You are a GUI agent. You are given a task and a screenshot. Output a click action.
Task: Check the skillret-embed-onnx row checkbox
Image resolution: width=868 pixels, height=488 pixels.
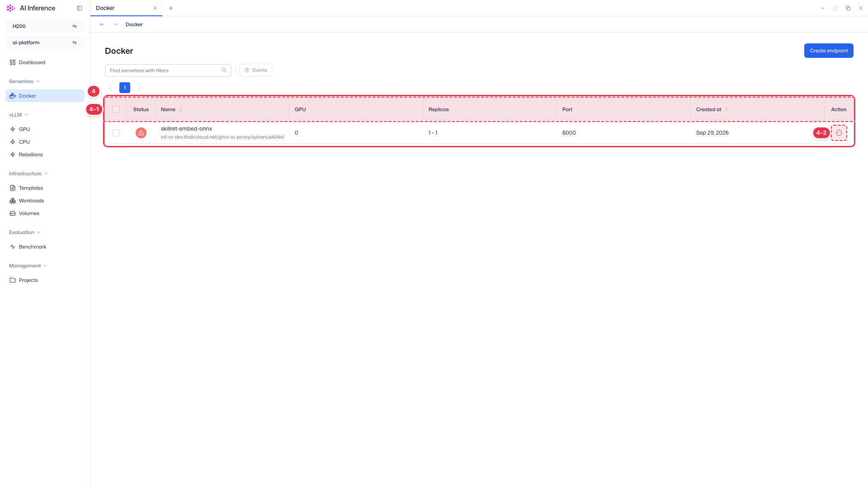coord(116,133)
